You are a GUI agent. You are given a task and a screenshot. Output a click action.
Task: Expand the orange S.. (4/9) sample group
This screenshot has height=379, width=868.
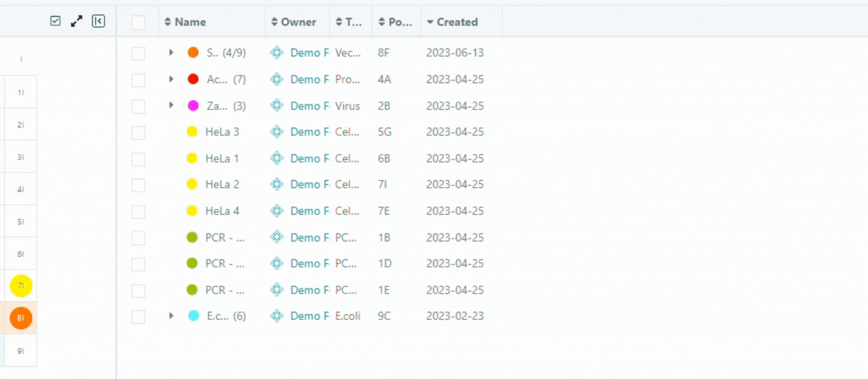click(171, 52)
